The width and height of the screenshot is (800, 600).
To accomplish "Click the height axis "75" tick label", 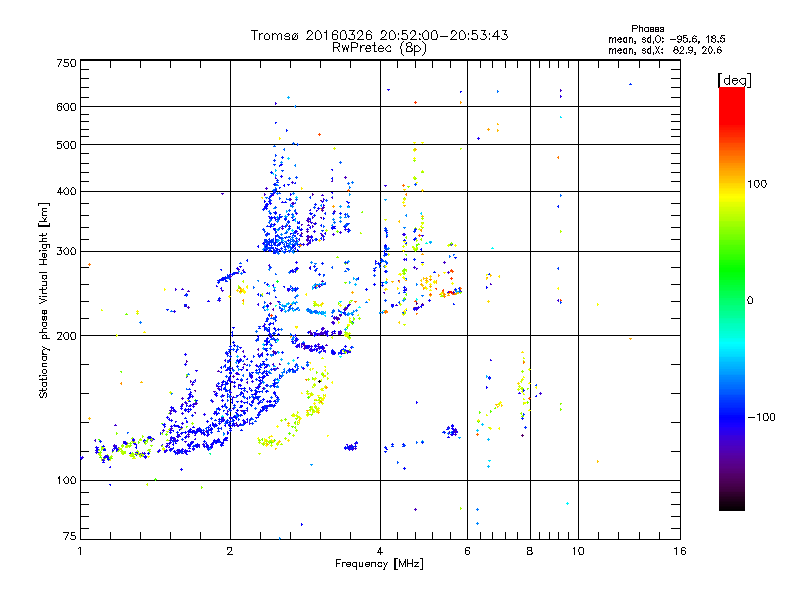I will (x=70, y=536).
